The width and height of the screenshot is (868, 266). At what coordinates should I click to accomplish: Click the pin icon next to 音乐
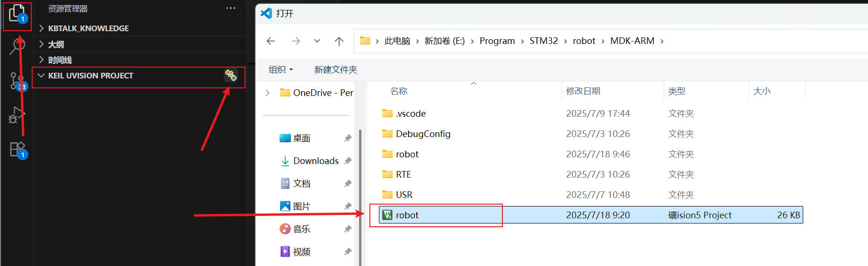[x=348, y=229]
